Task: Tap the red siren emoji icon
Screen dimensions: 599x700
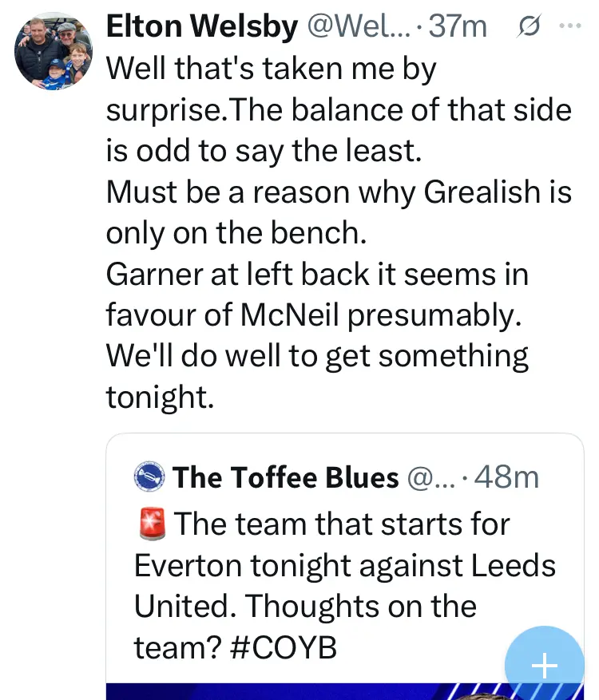Action: coord(151,524)
